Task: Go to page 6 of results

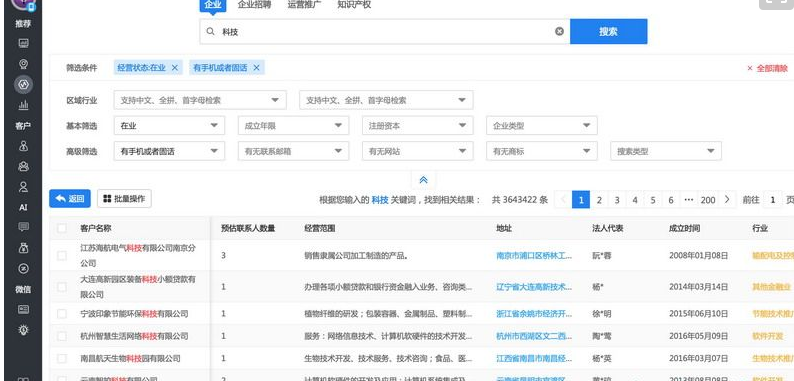Action: 670,200
